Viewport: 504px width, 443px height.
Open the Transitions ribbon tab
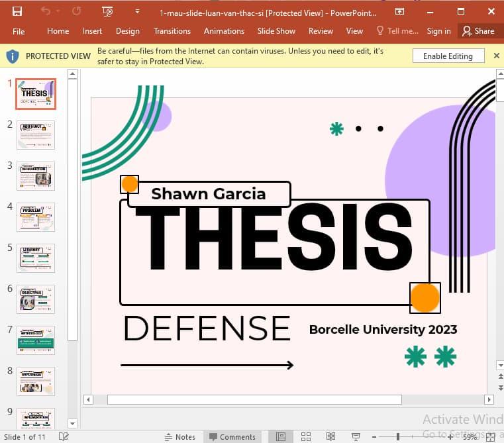tap(172, 31)
